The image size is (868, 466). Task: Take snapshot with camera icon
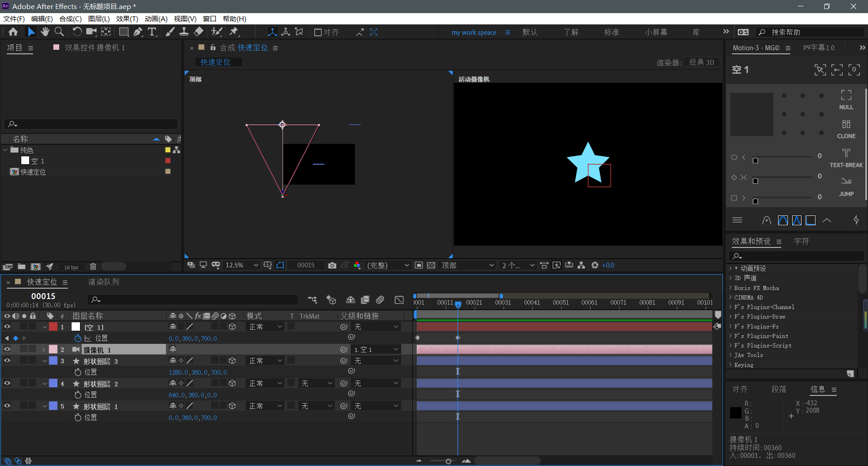click(332, 266)
